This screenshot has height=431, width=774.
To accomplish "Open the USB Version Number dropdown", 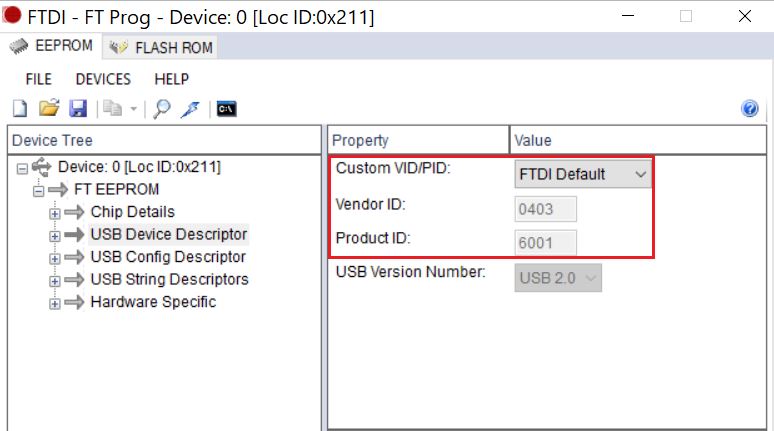I will click(x=559, y=278).
